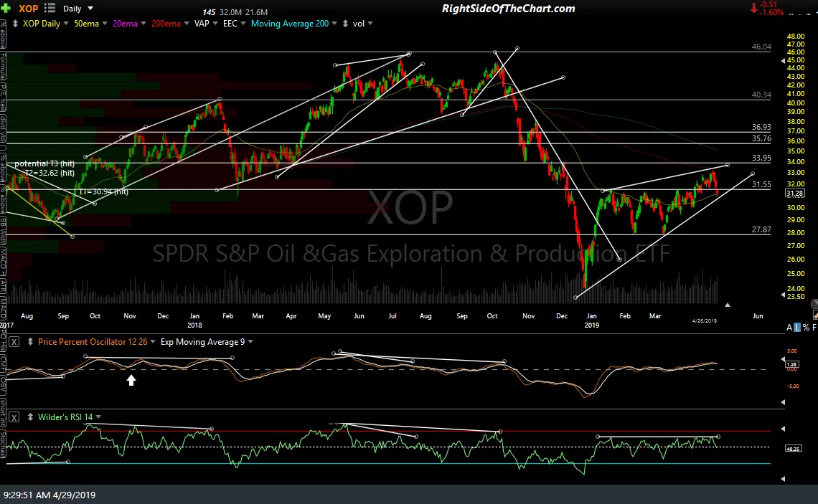Click the 'T1=30.94 (hit)' annotation
The height and width of the screenshot is (504, 818).
[103, 191]
